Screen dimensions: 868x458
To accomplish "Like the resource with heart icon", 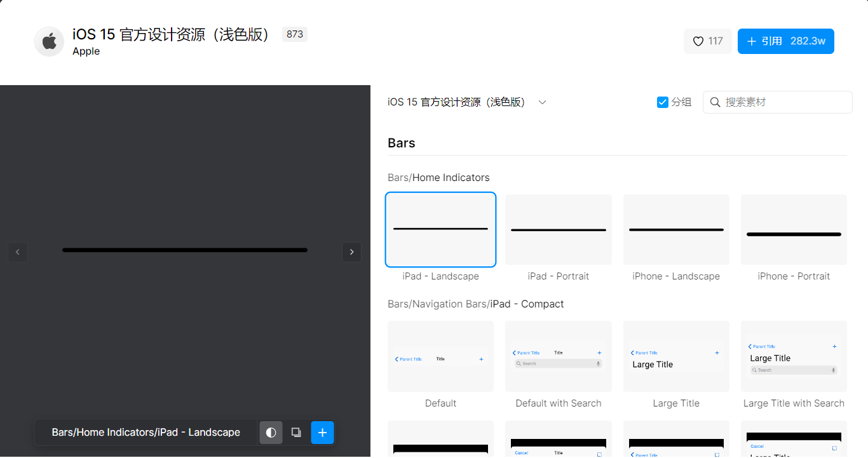I will (708, 41).
